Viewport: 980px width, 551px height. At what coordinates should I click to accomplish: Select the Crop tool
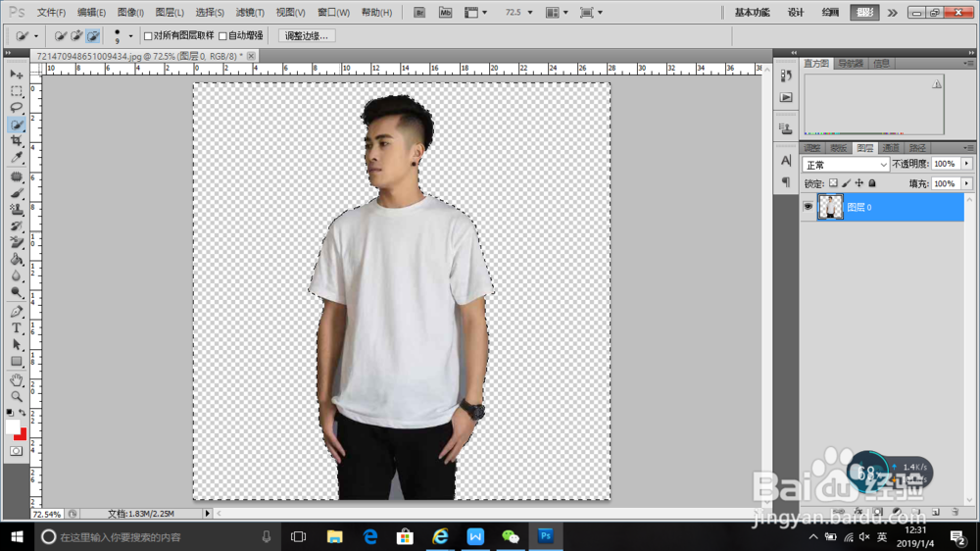point(17,141)
